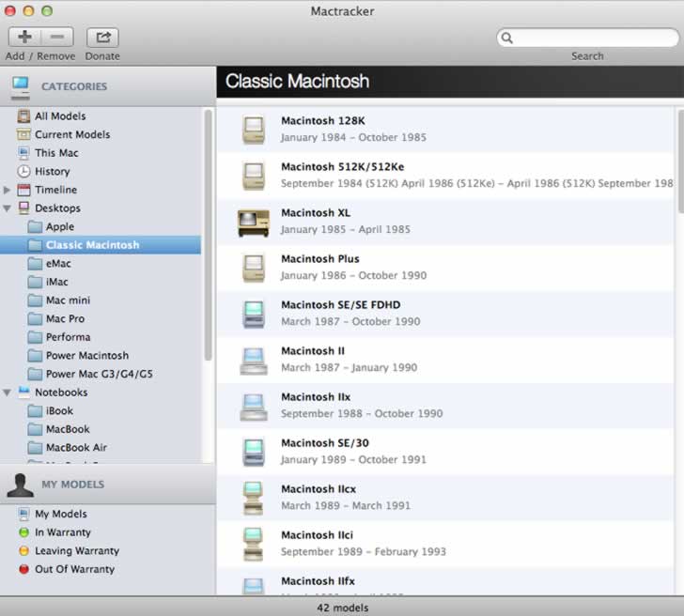Select the Classic Macintosh folder
The height and width of the screenshot is (616, 684).
[35, 245]
